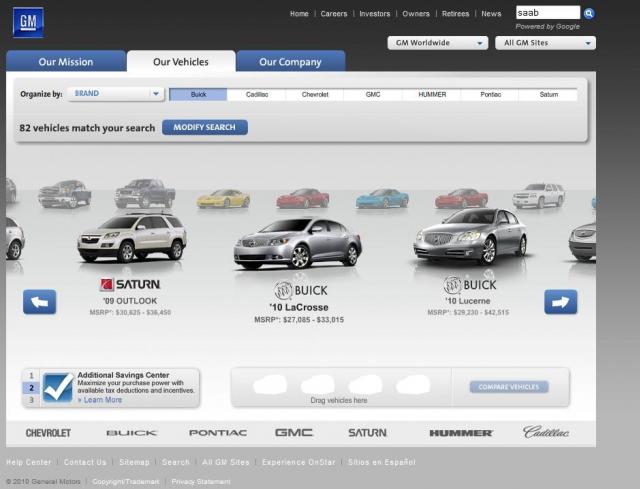Open the Owners link in header
Screen dimensions: 640x489
[x=416, y=13]
